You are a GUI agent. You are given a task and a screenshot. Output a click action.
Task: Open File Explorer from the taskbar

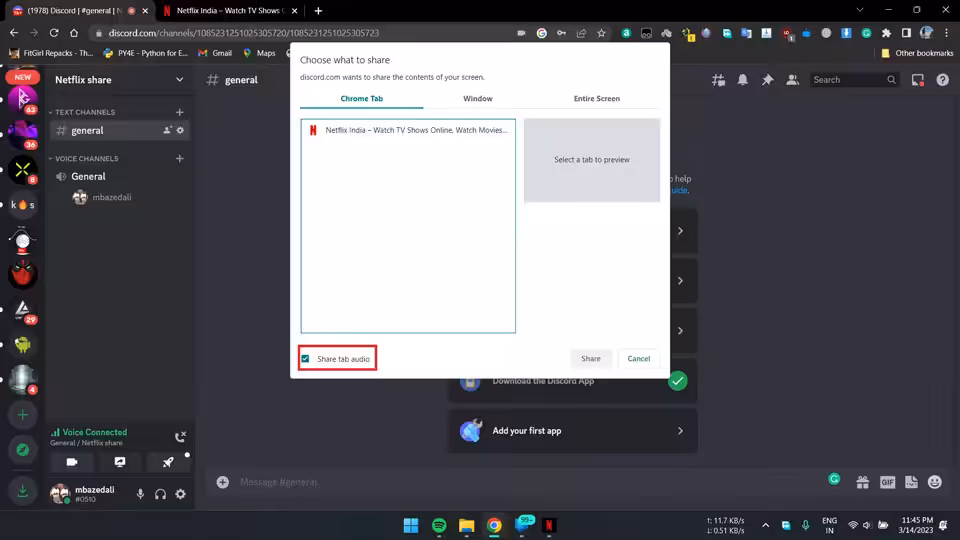click(467, 525)
